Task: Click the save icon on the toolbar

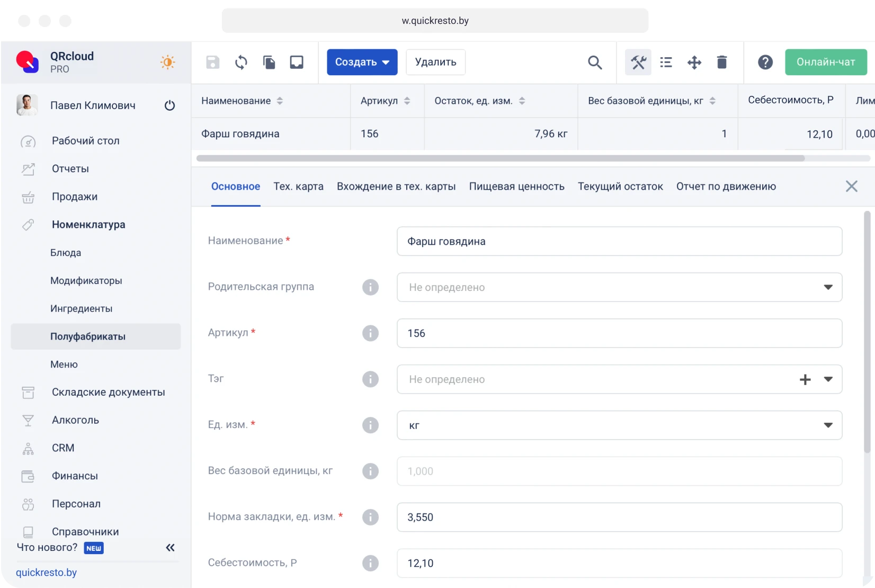Action: point(212,62)
